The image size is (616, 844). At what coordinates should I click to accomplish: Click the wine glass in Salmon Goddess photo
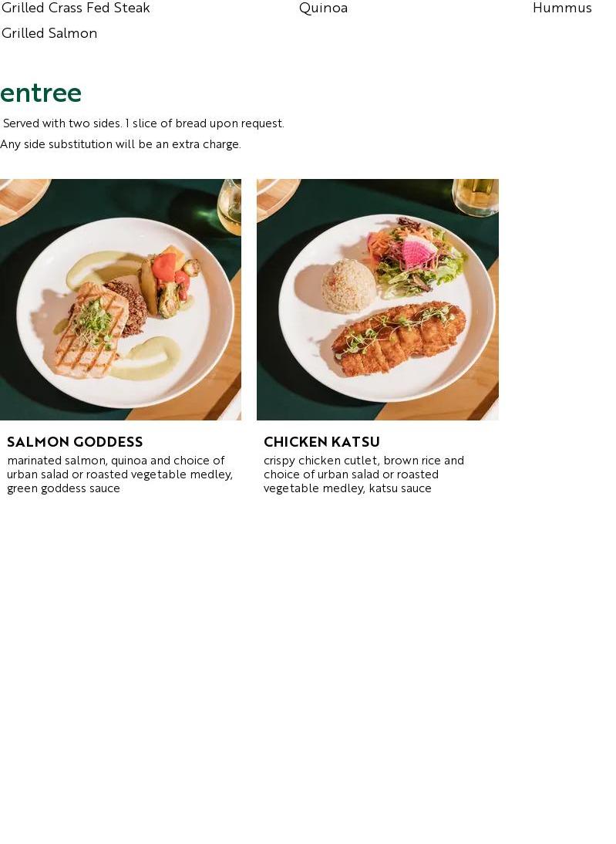point(230,207)
